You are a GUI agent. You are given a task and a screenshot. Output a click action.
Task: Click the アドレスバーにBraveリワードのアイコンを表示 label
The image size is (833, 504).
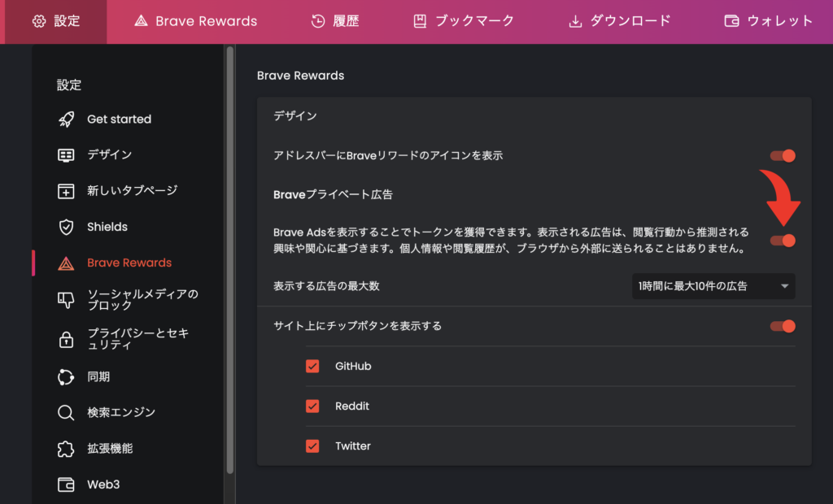[x=388, y=155]
